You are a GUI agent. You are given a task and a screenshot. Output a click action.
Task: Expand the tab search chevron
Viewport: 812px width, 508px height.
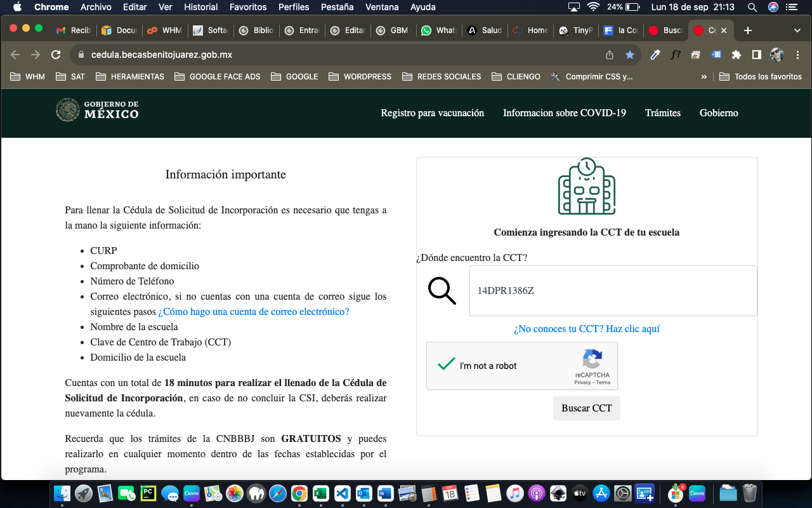797,30
